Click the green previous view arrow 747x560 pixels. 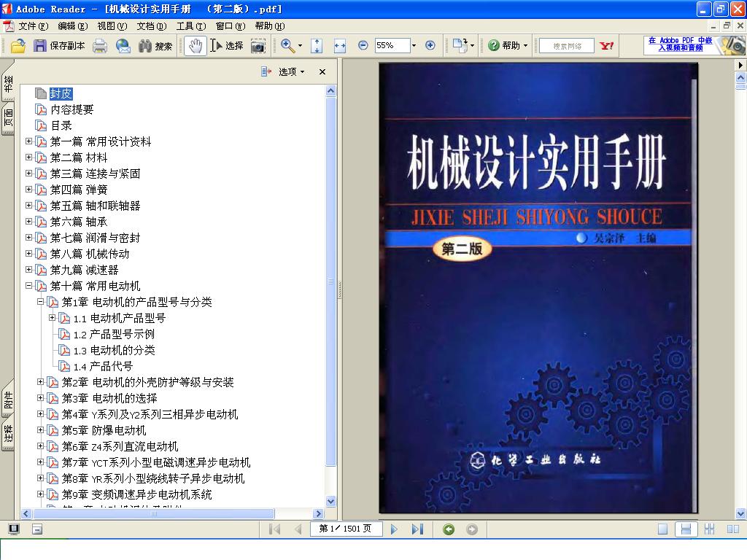coord(449,529)
